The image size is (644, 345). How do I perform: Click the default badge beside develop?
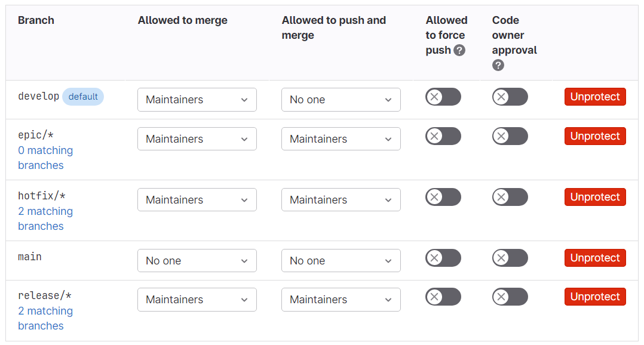tap(83, 97)
